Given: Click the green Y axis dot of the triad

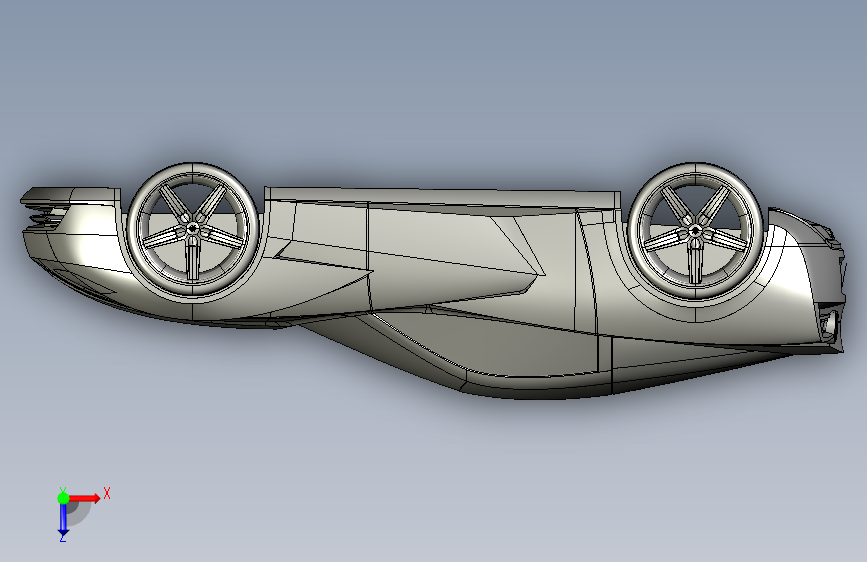Looking at the screenshot, I should [x=63, y=498].
